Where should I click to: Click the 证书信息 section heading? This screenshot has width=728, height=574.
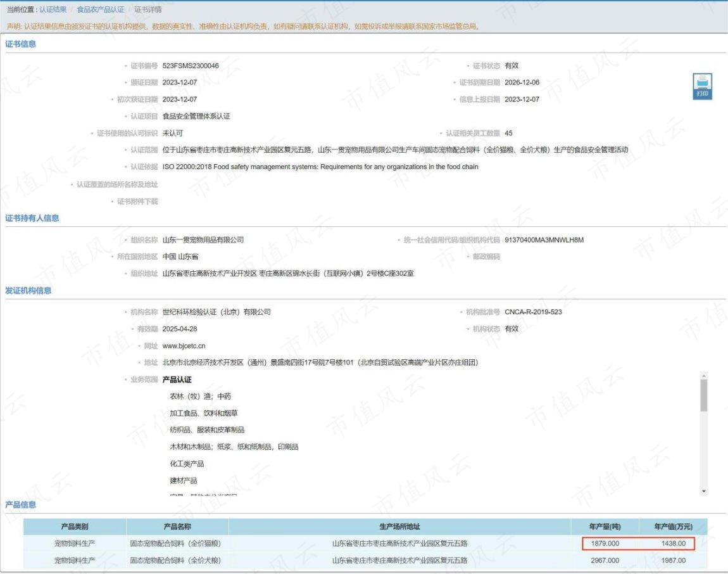[x=20, y=44]
